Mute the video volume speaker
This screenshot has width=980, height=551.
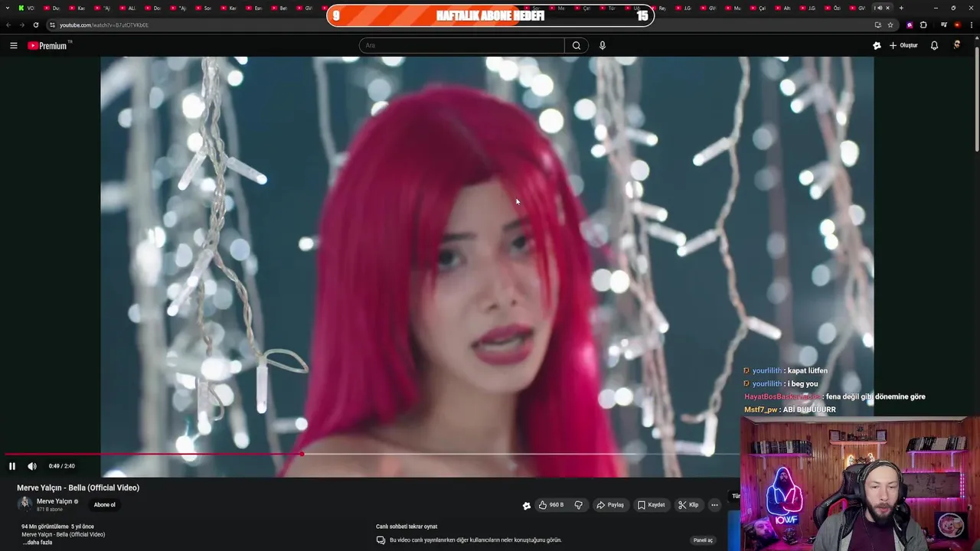[32, 466]
